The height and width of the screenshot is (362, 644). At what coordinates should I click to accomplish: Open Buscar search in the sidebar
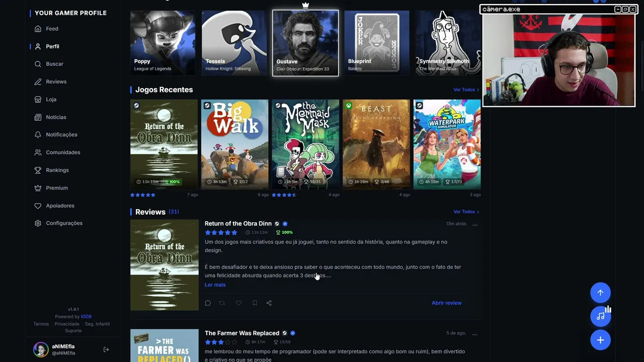point(49,64)
